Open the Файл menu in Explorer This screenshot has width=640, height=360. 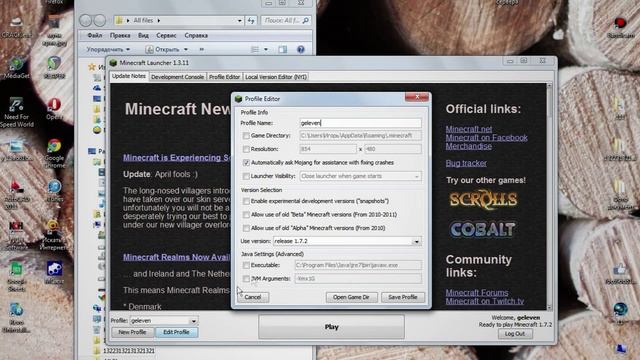(x=95, y=36)
